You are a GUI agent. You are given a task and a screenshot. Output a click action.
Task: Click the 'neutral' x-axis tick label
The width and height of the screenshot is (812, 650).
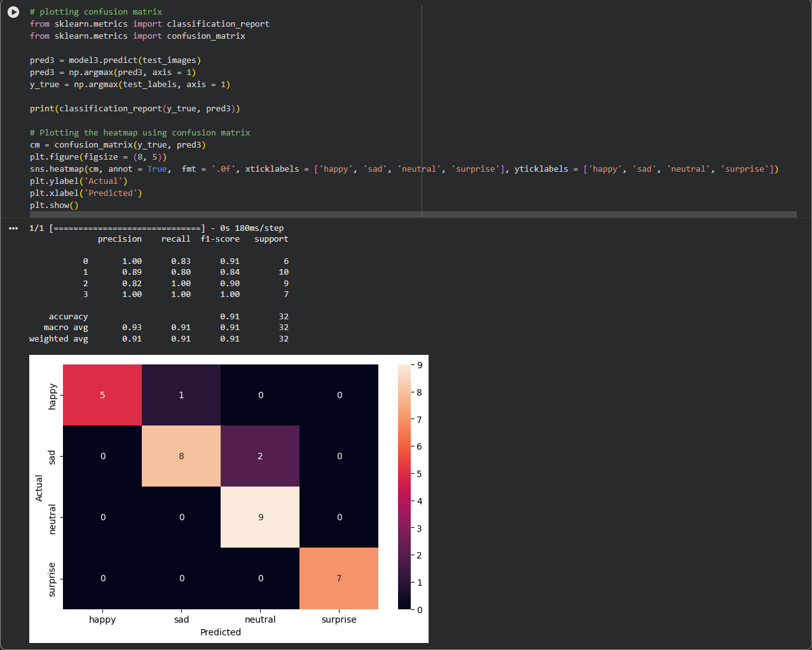pyautogui.click(x=260, y=619)
